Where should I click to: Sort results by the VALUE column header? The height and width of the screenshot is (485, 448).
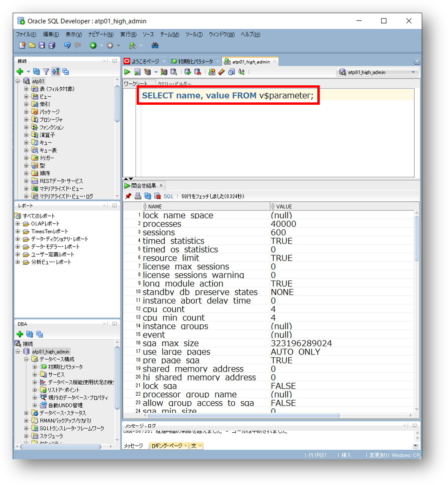pos(284,206)
